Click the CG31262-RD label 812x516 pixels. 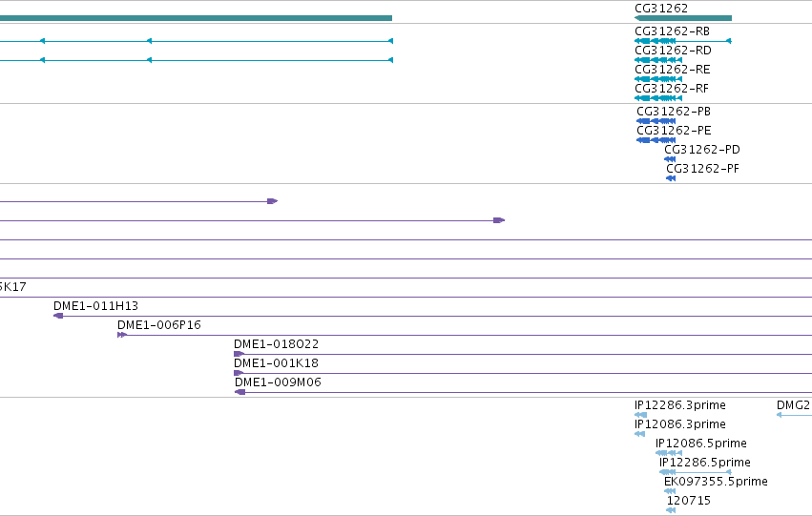674,51
